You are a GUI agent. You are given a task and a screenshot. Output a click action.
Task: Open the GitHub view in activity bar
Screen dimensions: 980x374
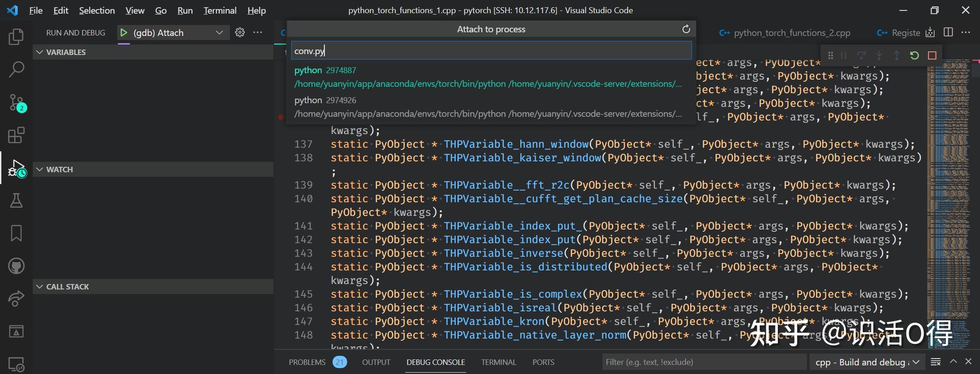pos(16,266)
